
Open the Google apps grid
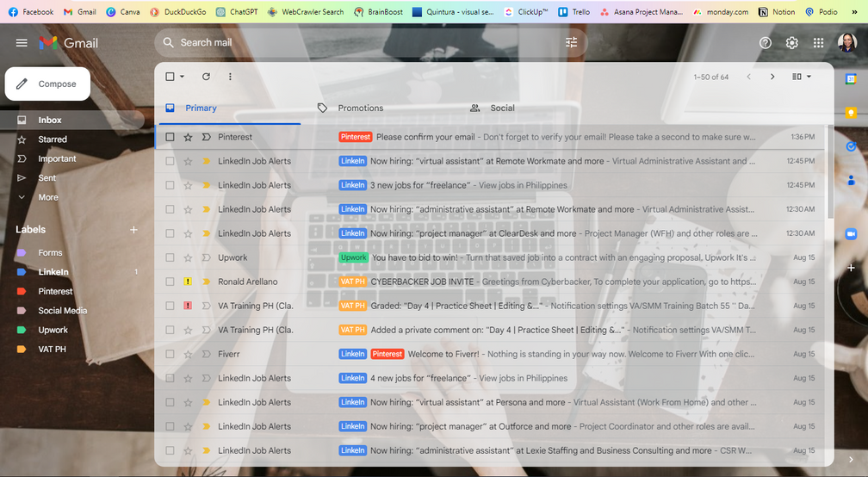[818, 42]
